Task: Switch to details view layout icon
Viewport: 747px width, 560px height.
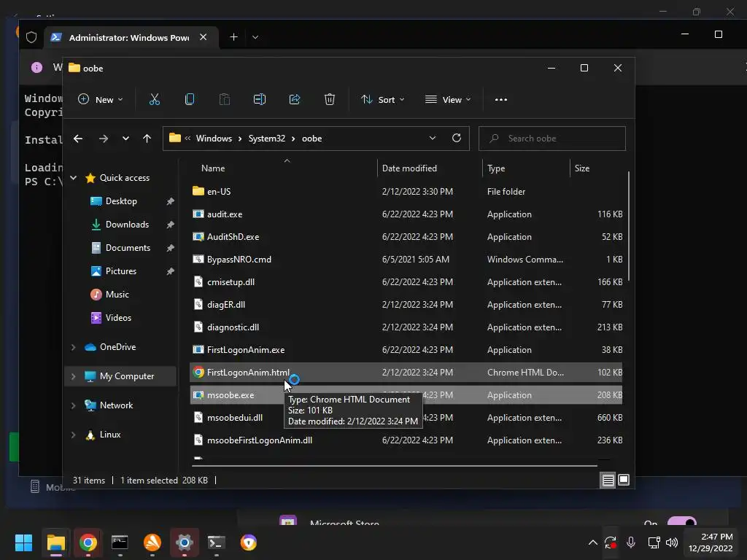Action: coord(608,481)
